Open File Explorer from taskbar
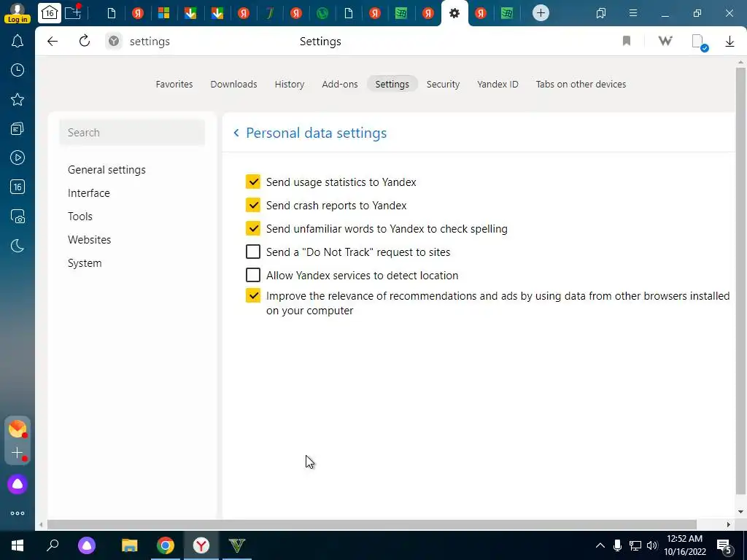Screen dimensions: 747x560 tap(130, 545)
